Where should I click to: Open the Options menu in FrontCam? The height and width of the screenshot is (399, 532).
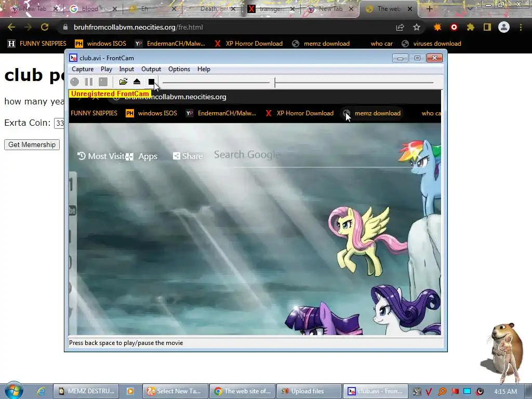[179, 69]
